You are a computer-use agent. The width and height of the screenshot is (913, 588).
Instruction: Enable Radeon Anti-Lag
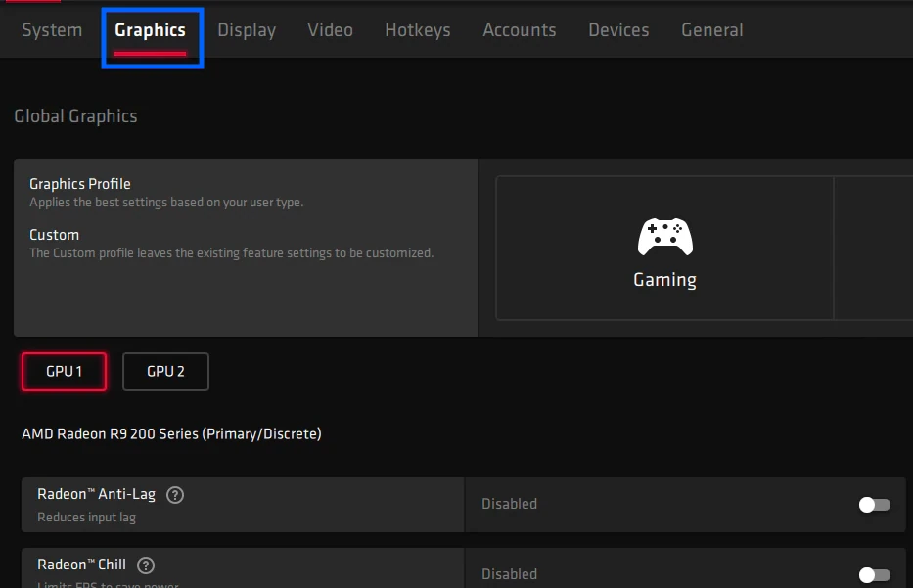click(x=874, y=504)
